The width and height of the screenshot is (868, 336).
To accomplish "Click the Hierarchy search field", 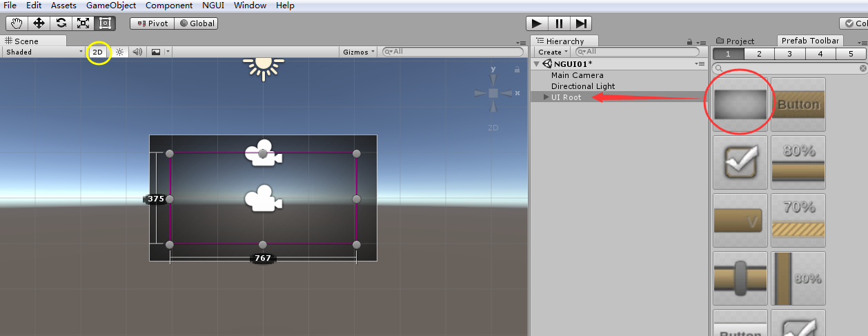I will 636,52.
